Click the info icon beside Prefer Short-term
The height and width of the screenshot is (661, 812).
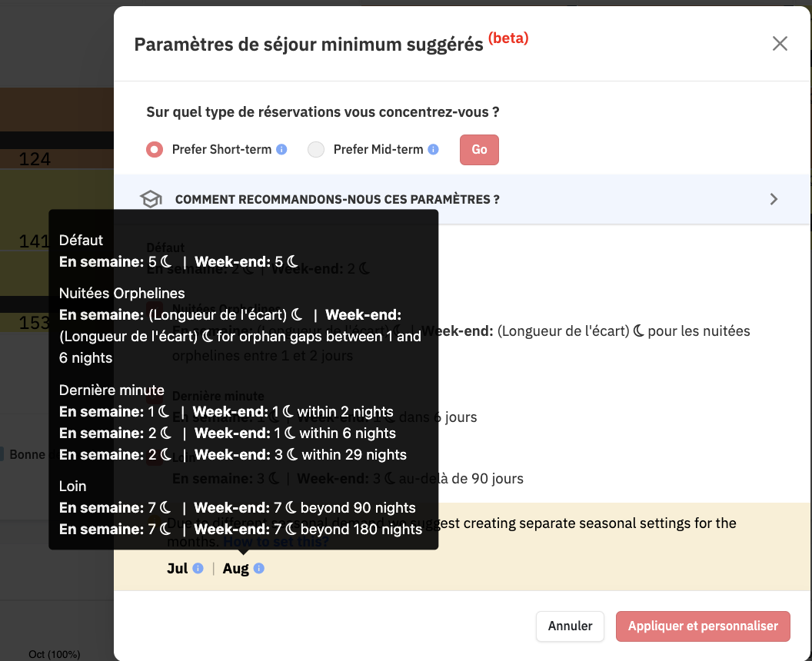[x=281, y=150]
